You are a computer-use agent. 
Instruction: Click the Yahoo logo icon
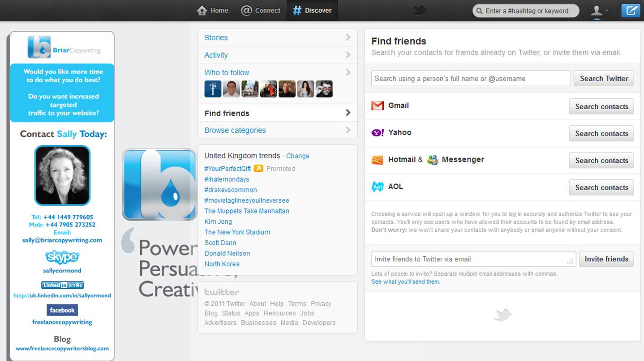(x=378, y=132)
